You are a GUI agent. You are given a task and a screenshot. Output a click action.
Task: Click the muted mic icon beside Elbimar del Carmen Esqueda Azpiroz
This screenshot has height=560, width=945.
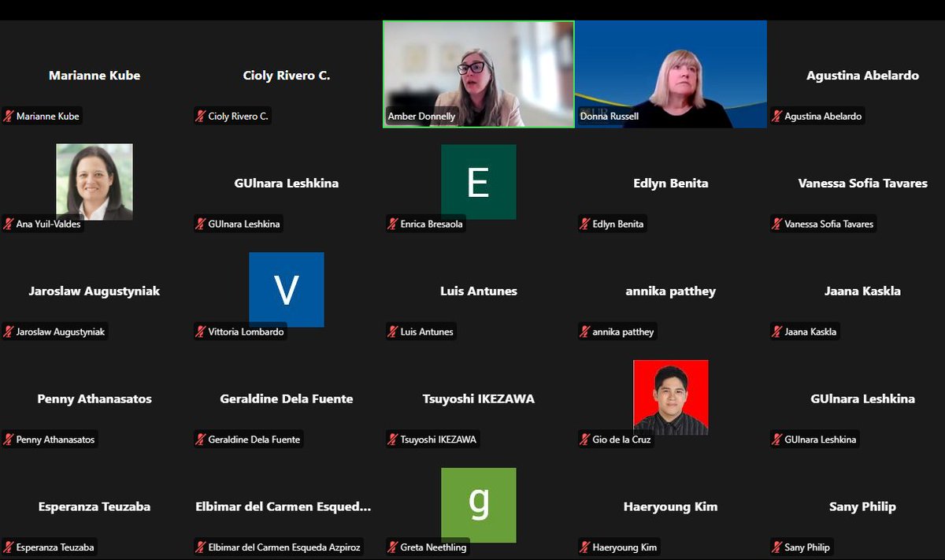tap(201, 547)
